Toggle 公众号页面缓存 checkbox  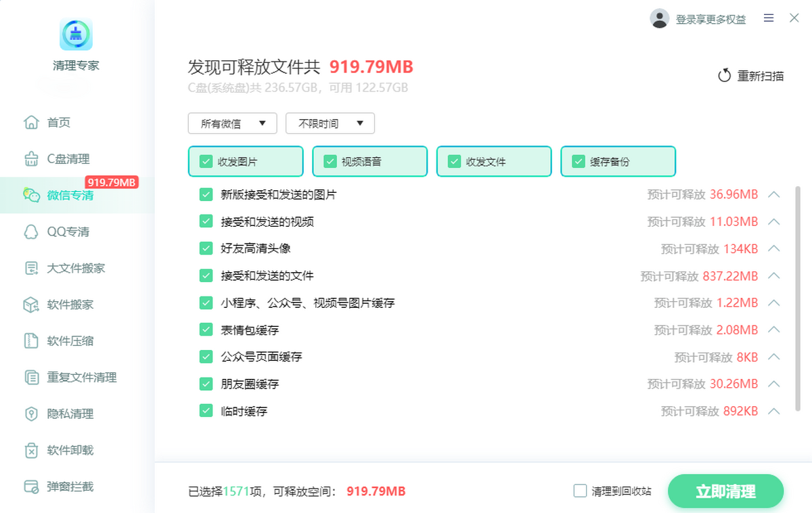tap(206, 357)
